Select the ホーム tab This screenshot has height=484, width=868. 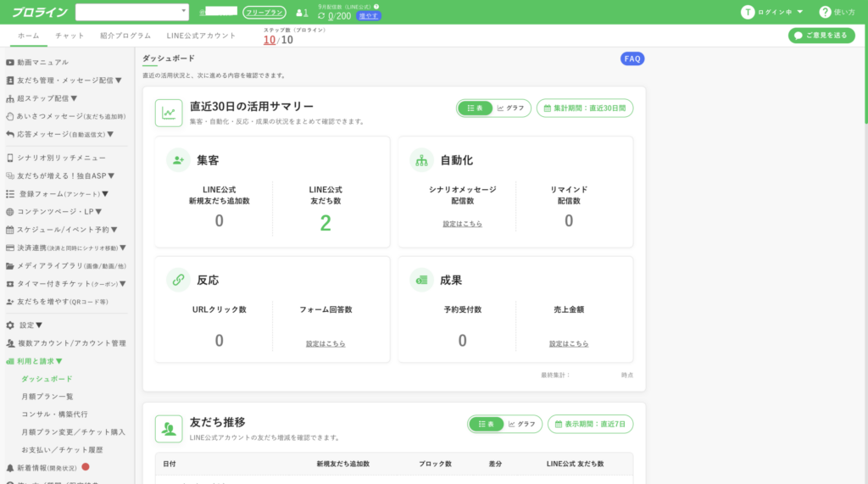28,36
